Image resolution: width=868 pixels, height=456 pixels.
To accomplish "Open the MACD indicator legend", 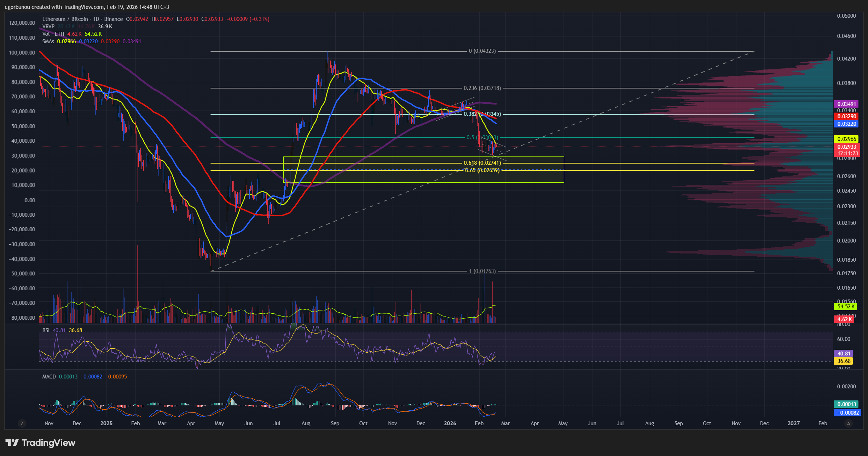I will point(49,377).
